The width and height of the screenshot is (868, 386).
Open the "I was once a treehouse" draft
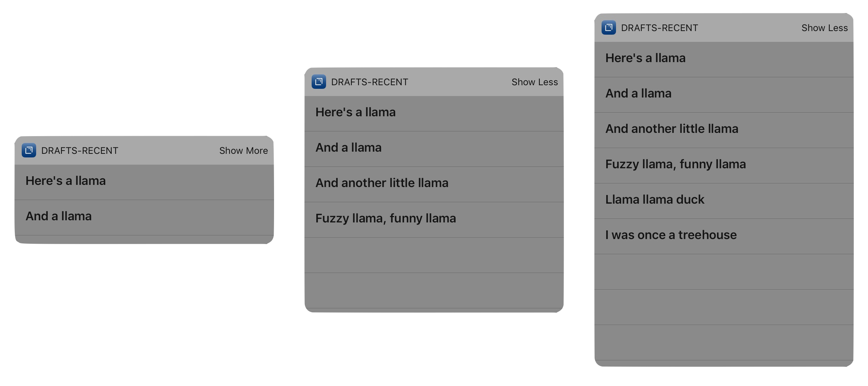[671, 235]
